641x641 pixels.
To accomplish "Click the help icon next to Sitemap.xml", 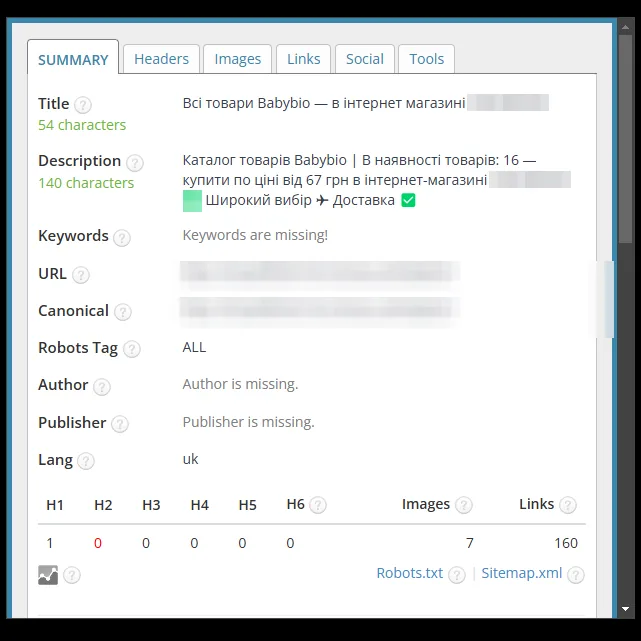I will 576,575.
